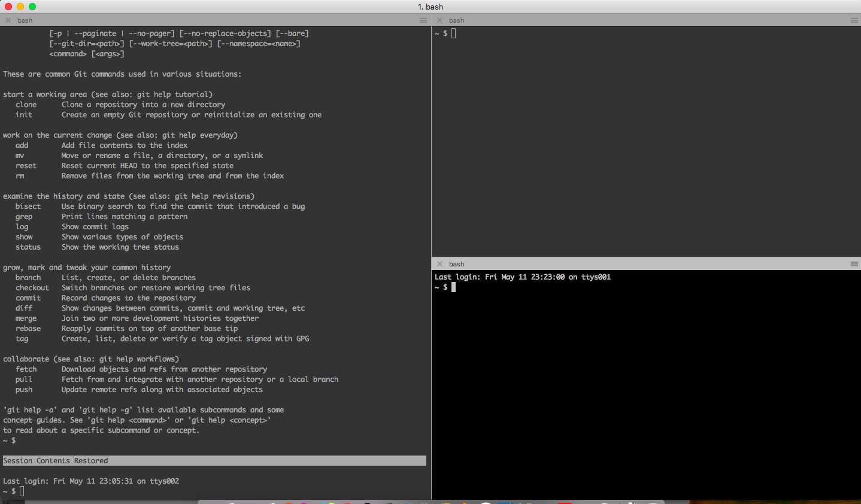Click "Show various types of objects"
861x504 pixels.
122,237
